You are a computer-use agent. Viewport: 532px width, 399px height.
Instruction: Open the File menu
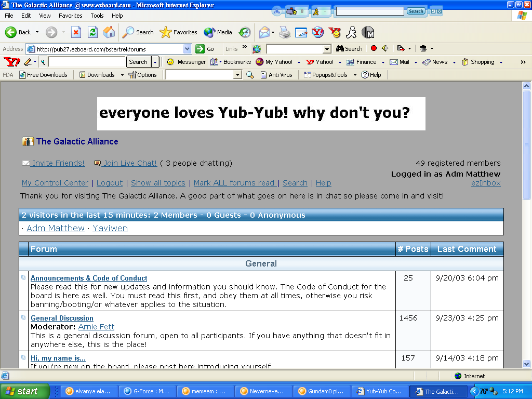tap(9, 16)
